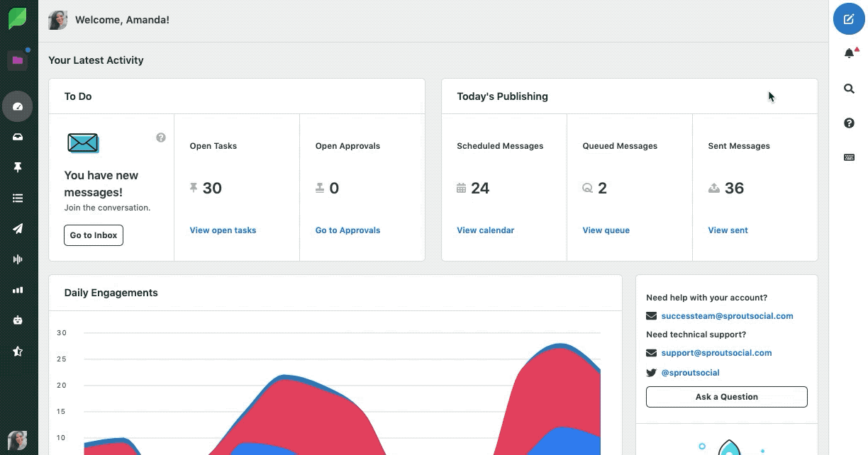Viewport: 868px width, 455px height.
Task: Select the Dashboard gauge icon in sidebar
Action: tap(18, 107)
